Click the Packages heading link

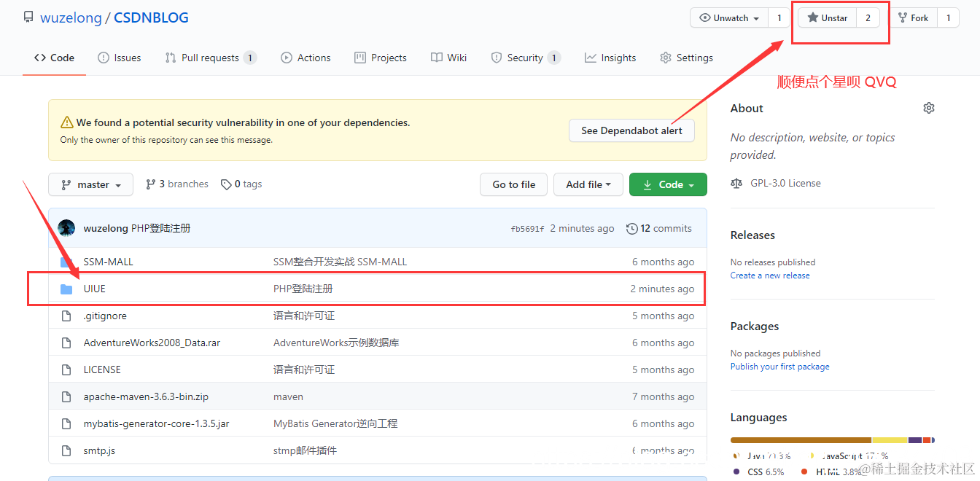tap(755, 326)
